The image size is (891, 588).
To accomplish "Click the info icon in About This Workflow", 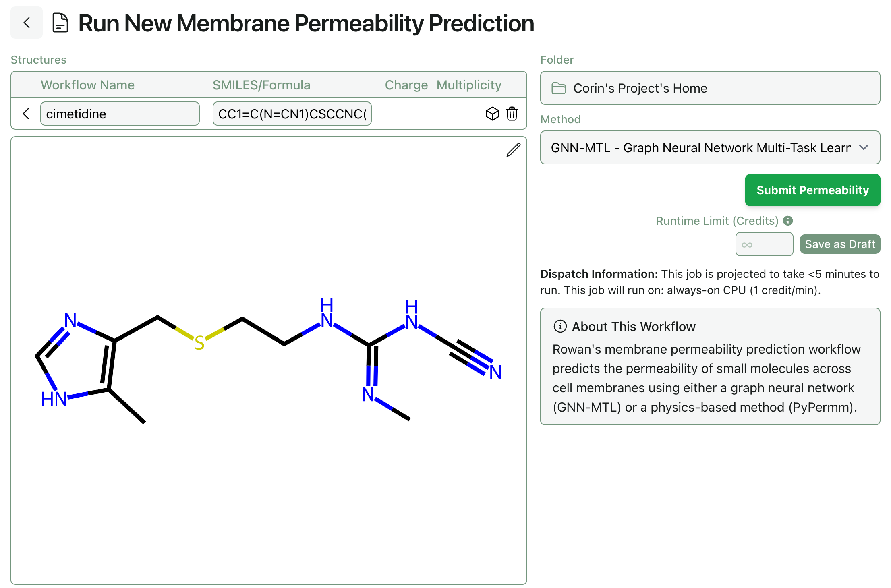I will point(560,327).
